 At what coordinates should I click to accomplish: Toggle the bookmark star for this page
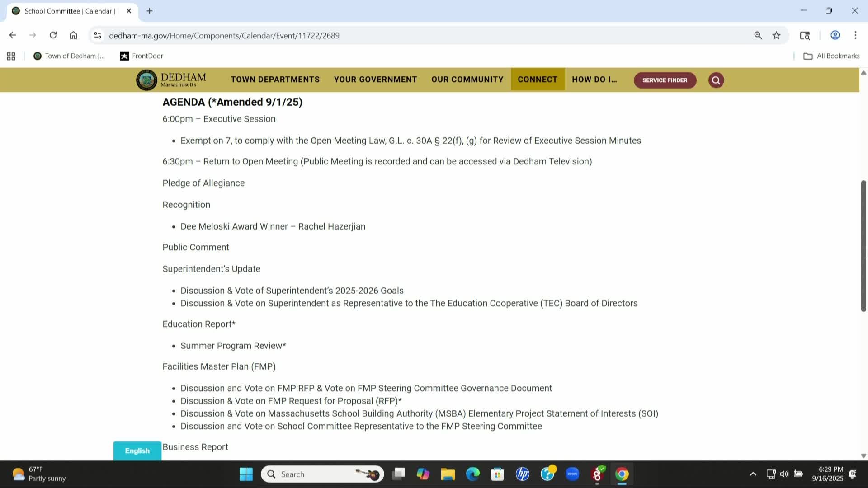point(776,35)
